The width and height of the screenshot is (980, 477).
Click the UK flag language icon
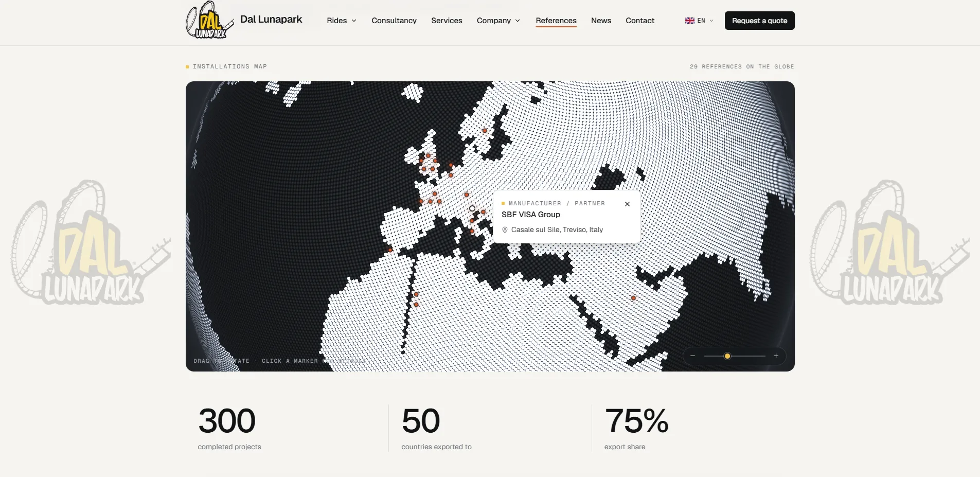[689, 21]
